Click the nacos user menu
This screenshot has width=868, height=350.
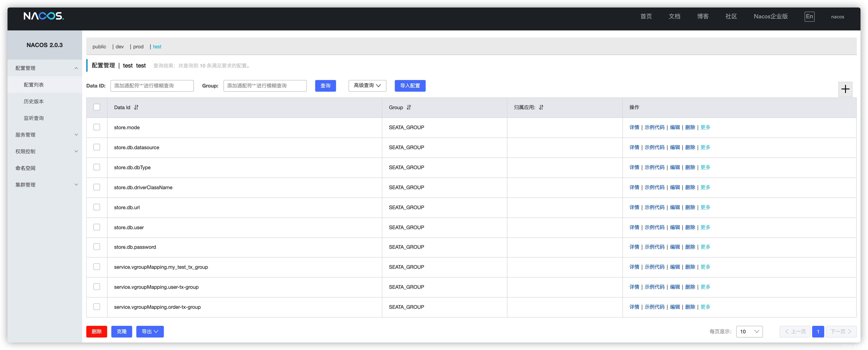click(837, 16)
